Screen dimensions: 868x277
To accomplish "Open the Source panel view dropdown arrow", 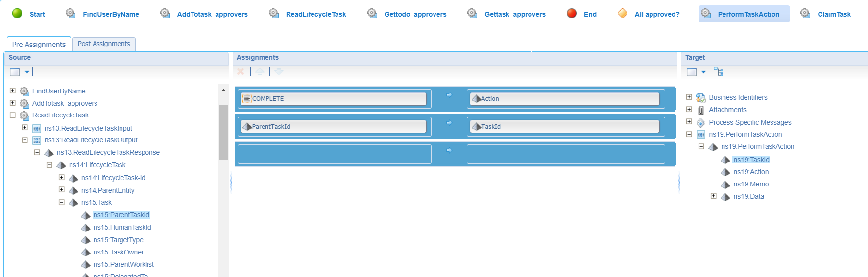I will (27, 72).
